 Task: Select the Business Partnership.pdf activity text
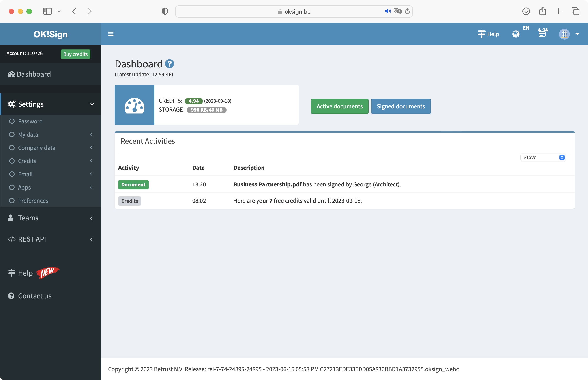[267, 184]
